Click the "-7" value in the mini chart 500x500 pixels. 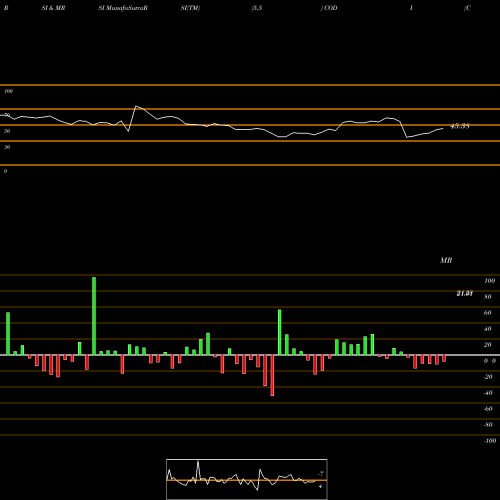click(x=321, y=474)
